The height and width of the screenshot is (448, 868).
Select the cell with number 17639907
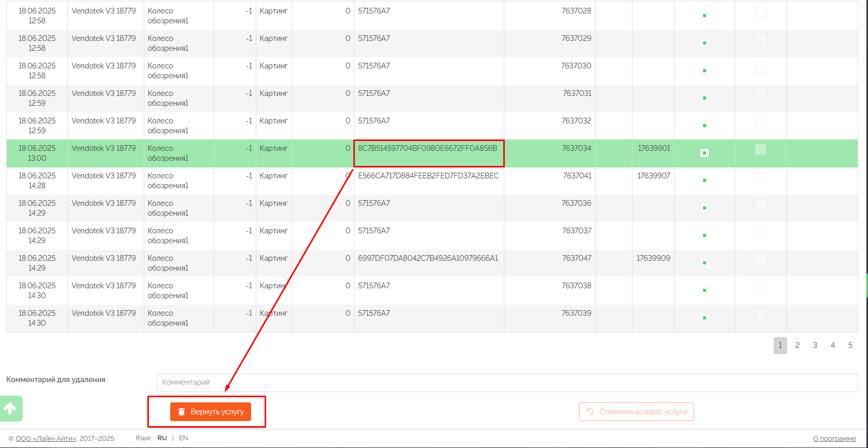point(653,176)
